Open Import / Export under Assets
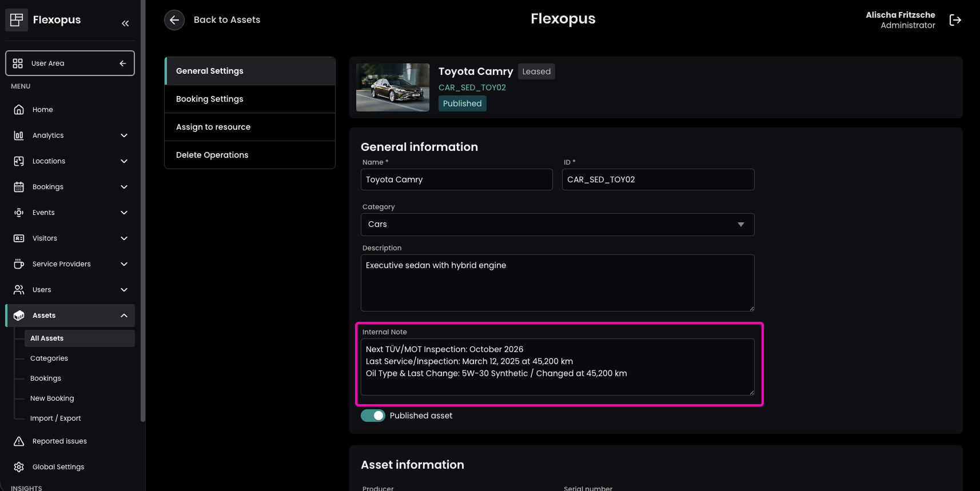980x491 pixels. [x=55, y=418]
